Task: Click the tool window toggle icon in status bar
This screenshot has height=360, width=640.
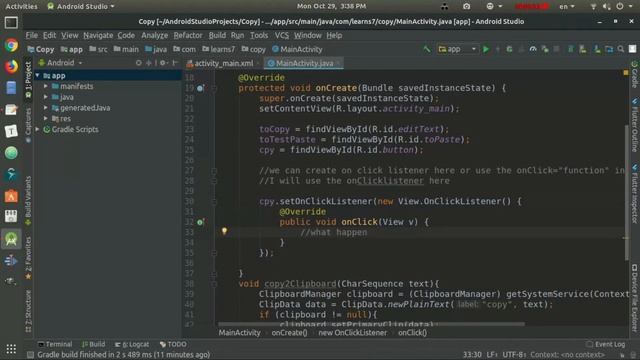Action: click(30, 355)
